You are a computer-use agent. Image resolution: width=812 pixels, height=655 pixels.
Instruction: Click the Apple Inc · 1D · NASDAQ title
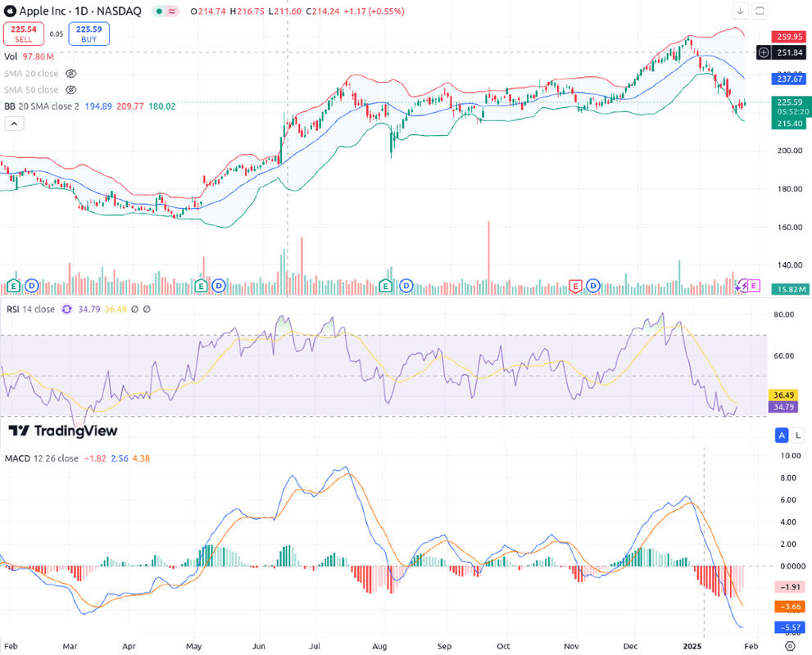coord(80,11)
